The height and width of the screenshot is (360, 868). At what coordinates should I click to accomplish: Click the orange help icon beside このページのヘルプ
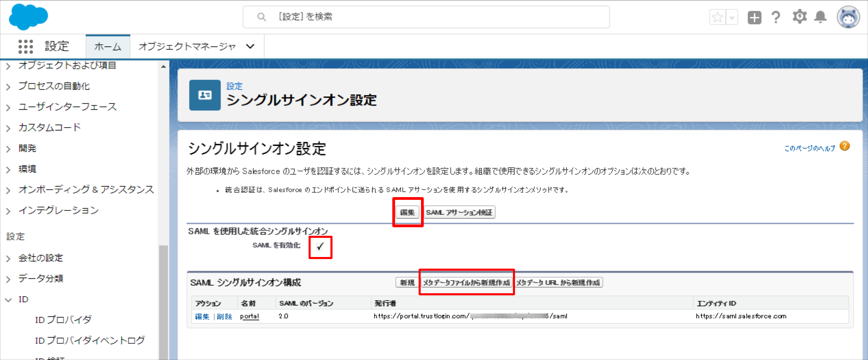point(845,146)
